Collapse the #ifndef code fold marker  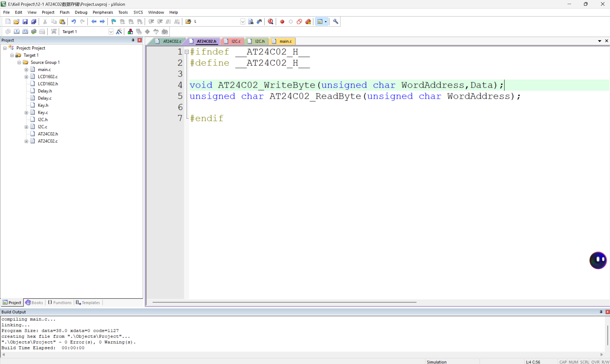pyautogui.click(x=187, y=52)
